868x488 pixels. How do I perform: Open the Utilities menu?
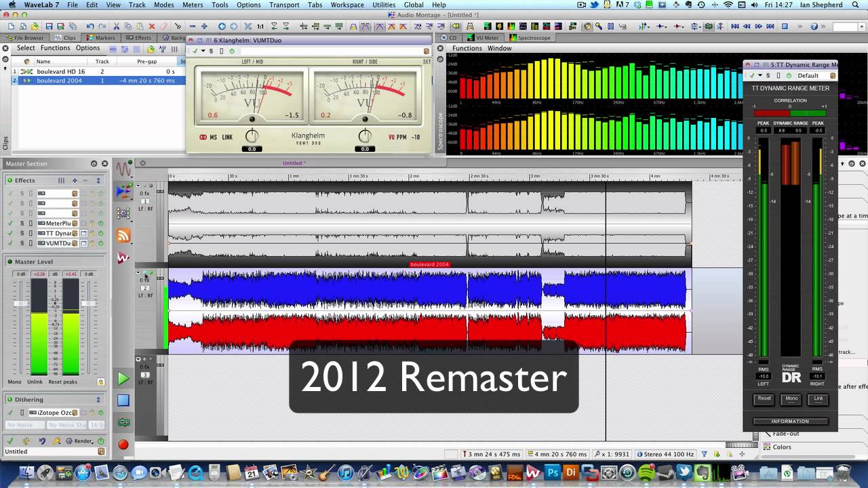tap(384, 5)
